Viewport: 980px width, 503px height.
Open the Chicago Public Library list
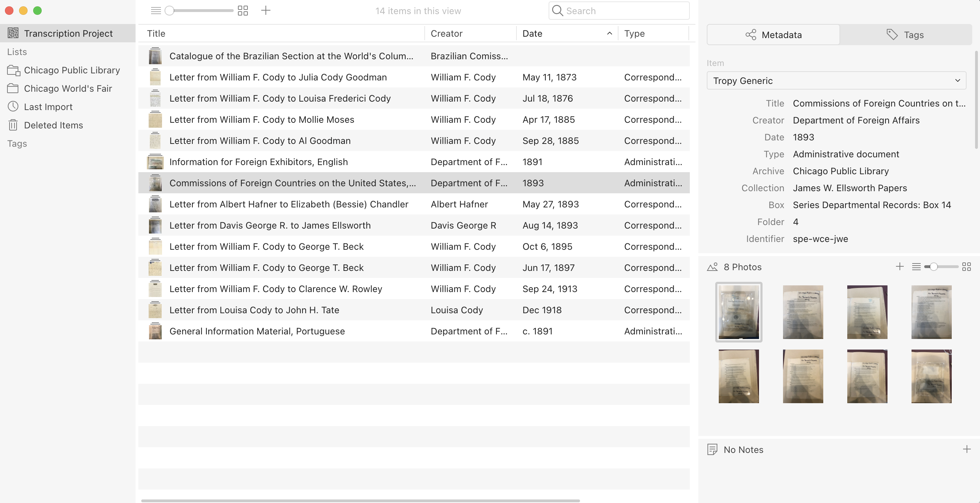pos(72,70)
